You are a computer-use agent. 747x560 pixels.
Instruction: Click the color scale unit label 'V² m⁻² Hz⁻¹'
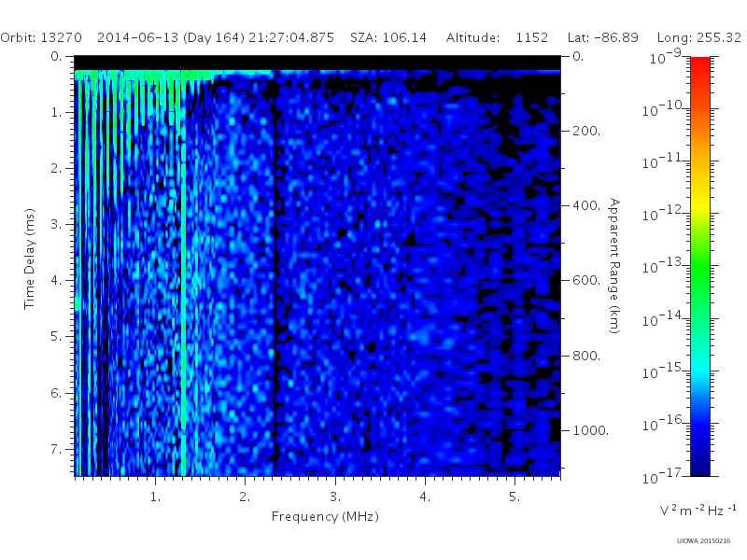(x=698, y=510)
